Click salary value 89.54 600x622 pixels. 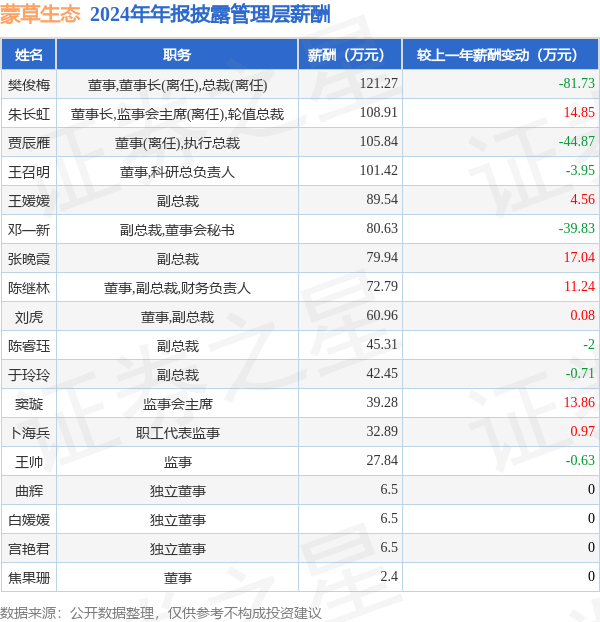coord(382,199)
